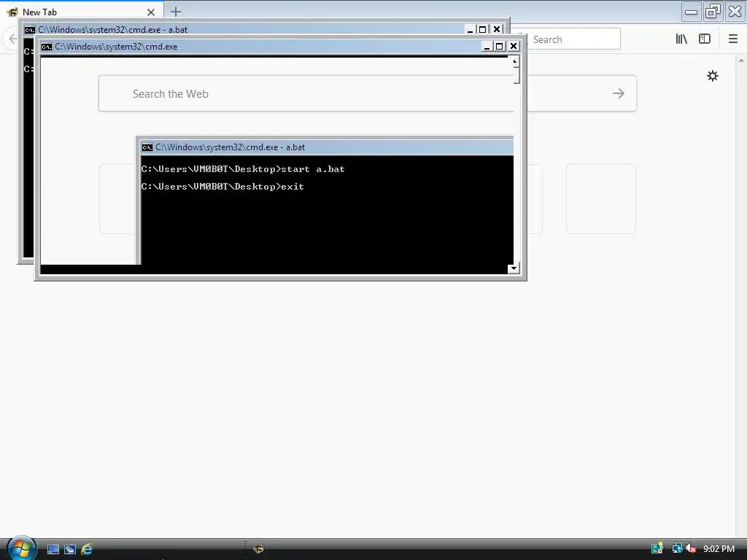Screen dimensions: 747x560
Task: Restore down the browser window
Action: tap(713, 12)
